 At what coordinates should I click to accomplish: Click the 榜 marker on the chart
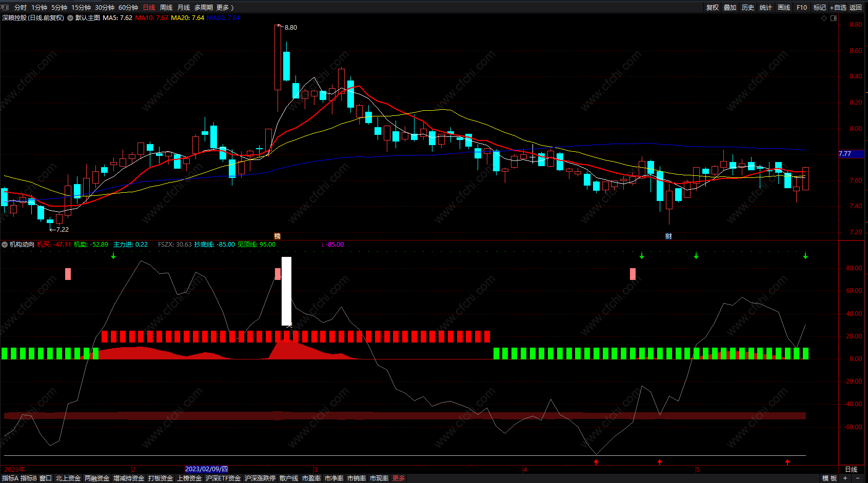pyautogui.click(x=277, y=236)
